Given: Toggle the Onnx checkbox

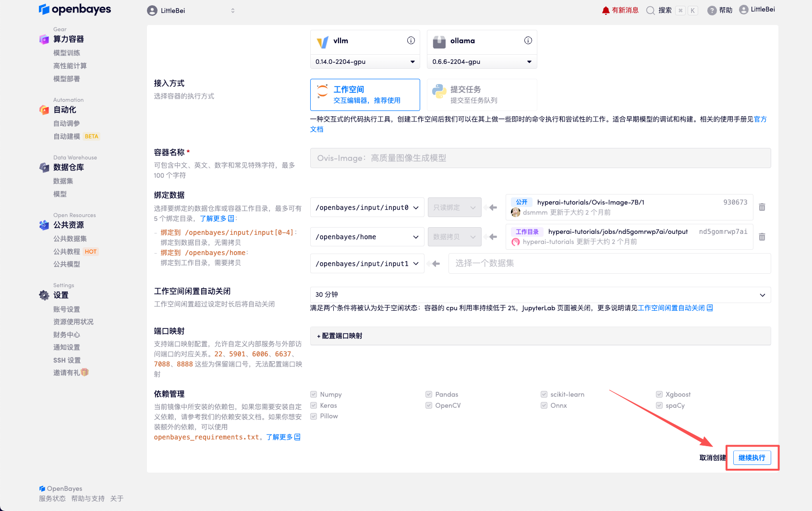Looking at the screenshot, I should [x=544, y=405].
